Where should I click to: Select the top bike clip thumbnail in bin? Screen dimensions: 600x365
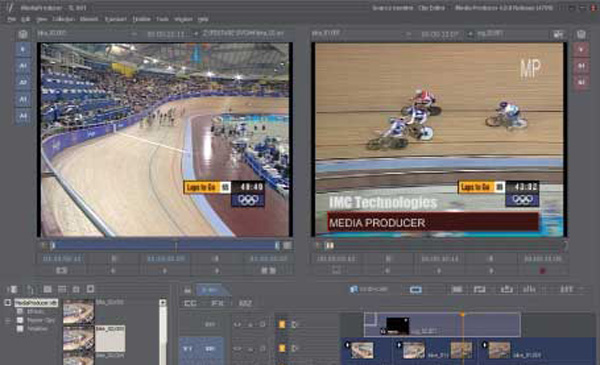78,311
